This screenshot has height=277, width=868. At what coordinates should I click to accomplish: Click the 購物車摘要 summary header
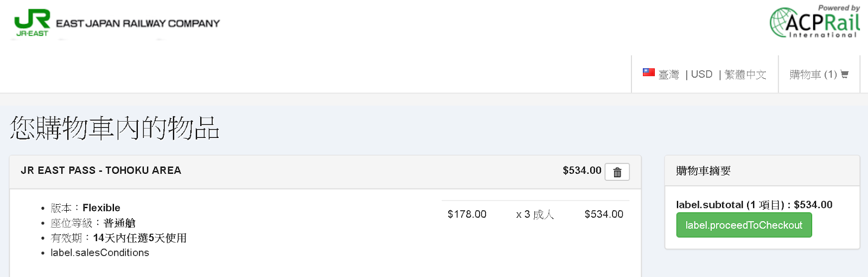(x=703, y=171)
